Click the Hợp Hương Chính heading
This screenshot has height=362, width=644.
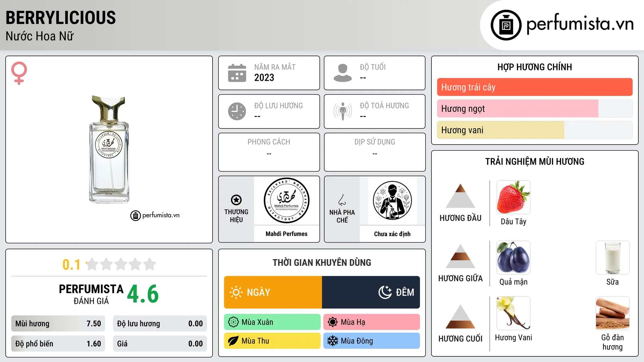pos(535,67)
